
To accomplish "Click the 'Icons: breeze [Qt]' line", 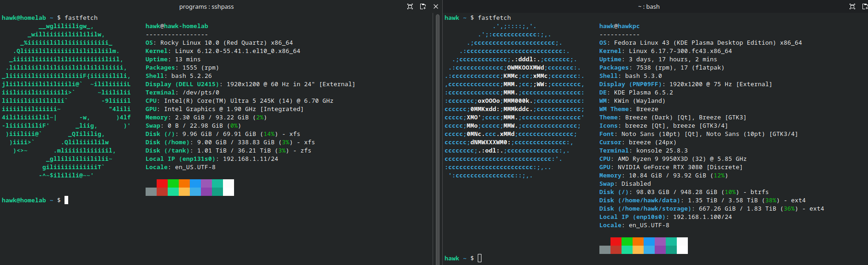I will 664,126.
